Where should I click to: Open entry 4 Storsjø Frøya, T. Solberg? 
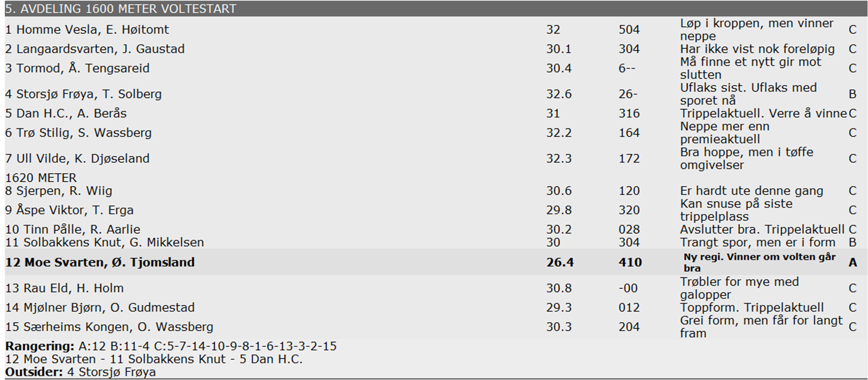coord(83,94)
